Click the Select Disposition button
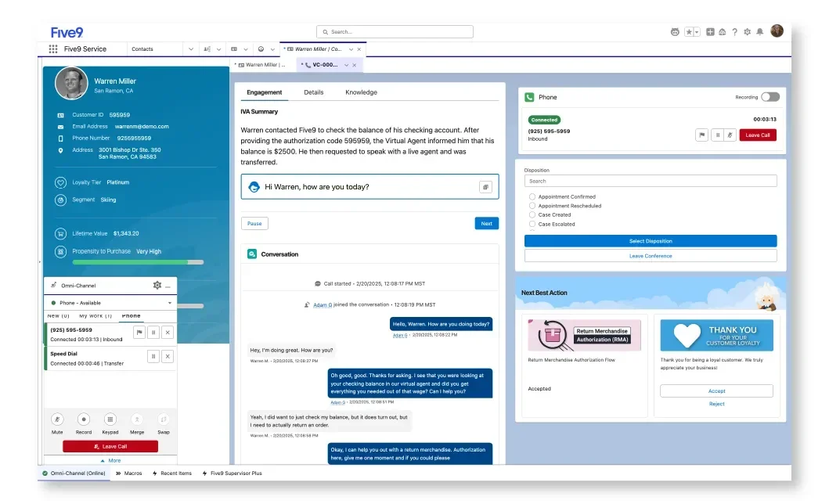 click(x=651, y=241)
